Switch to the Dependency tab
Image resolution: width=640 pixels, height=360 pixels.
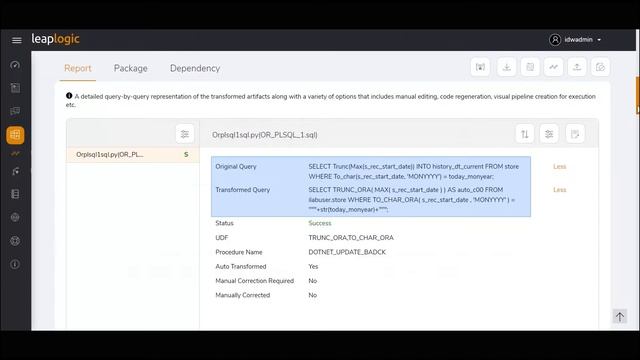coord(195,68)
